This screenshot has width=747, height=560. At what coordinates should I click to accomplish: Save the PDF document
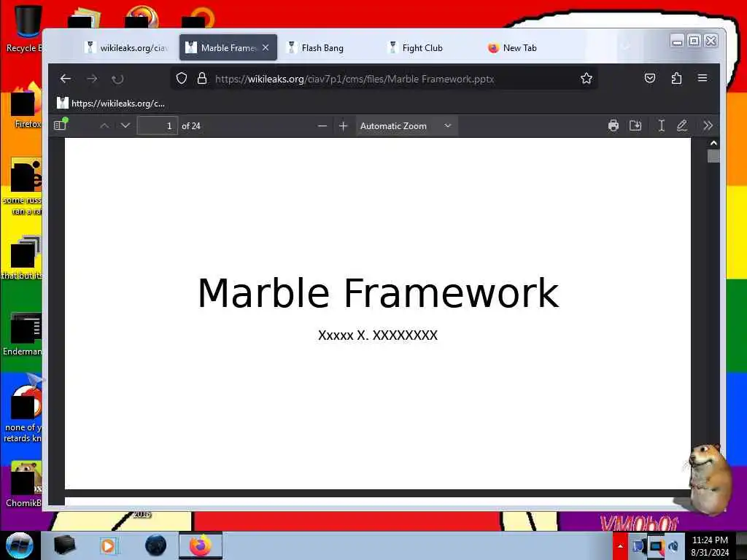[x=635, y=125]
